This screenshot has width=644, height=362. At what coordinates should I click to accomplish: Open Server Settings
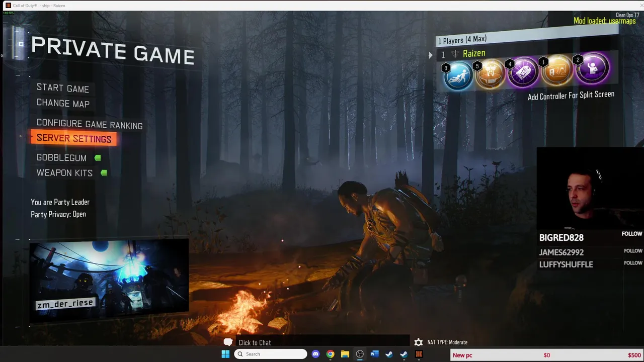tap(74, 138)
